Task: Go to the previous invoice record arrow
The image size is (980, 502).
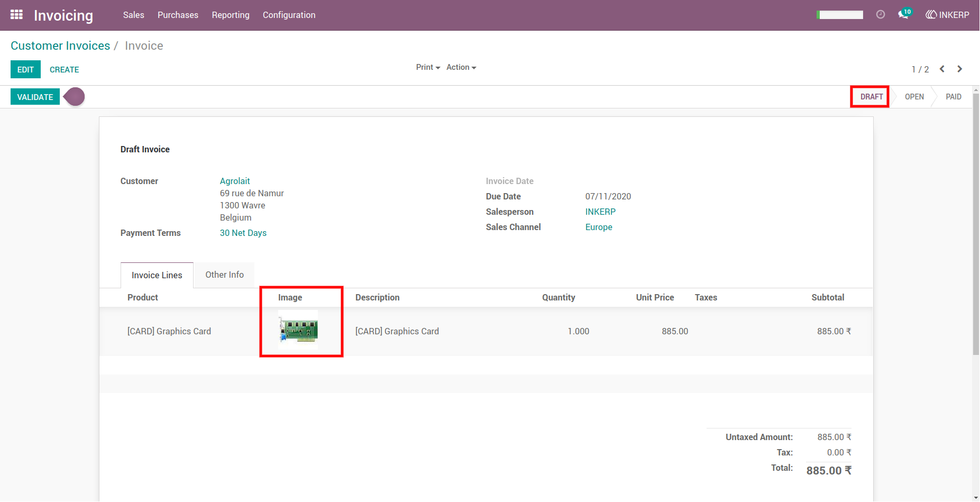Action: click(942, 69)
